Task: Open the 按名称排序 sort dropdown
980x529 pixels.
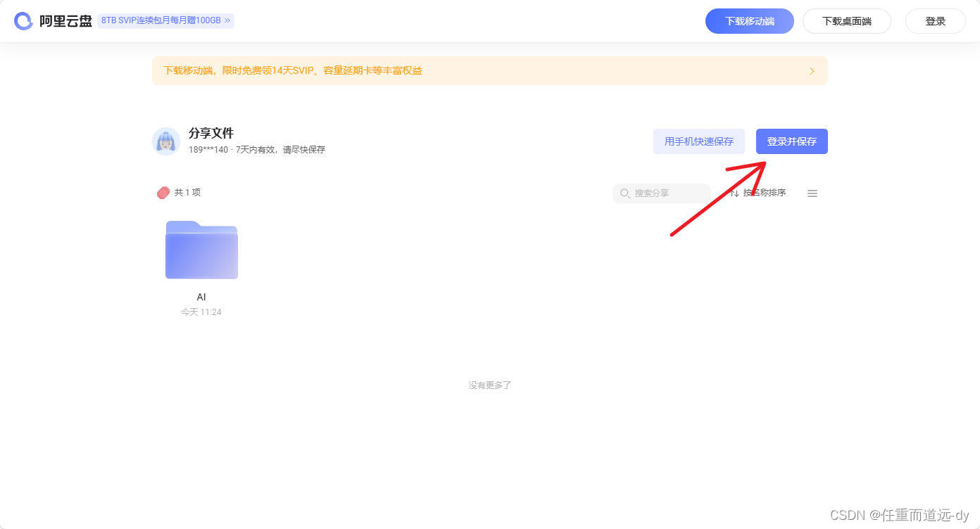Action: 758,193
